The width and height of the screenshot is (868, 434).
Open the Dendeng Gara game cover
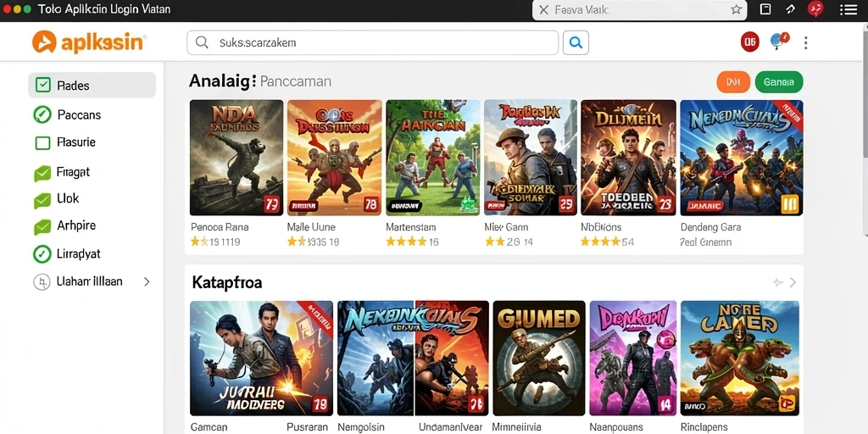pos(741,158)
